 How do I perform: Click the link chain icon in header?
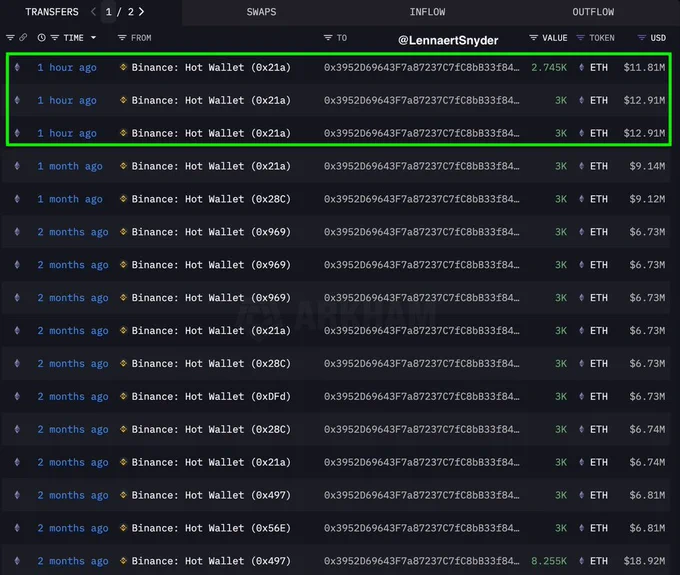pos(23,38)
